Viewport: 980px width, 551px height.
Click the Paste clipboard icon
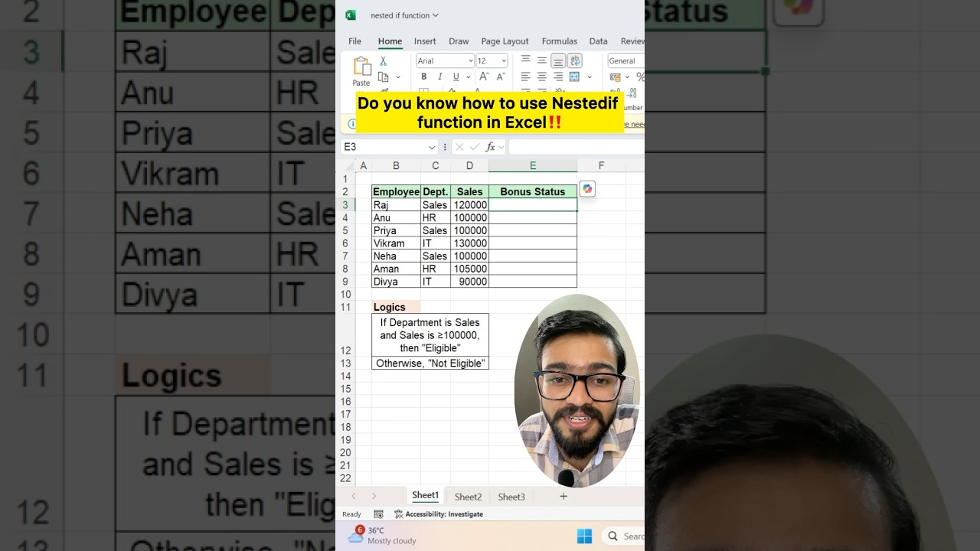[x=361, y=66]
